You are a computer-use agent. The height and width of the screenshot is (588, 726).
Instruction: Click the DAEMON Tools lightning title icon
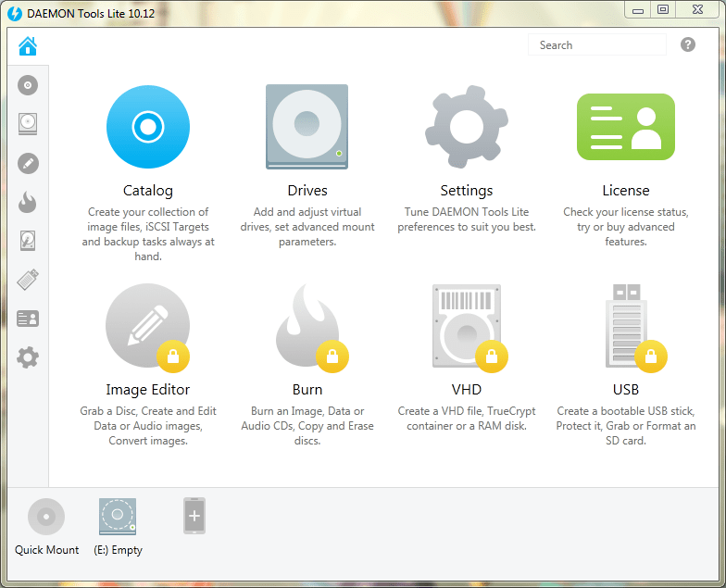pos(15,13)
